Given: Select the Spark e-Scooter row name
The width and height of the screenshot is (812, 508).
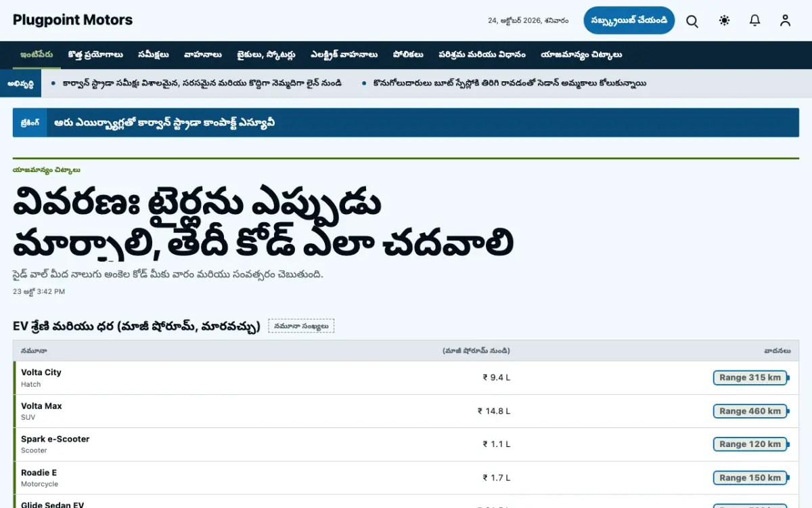Looking at the screenshot, I should (55, 439).
